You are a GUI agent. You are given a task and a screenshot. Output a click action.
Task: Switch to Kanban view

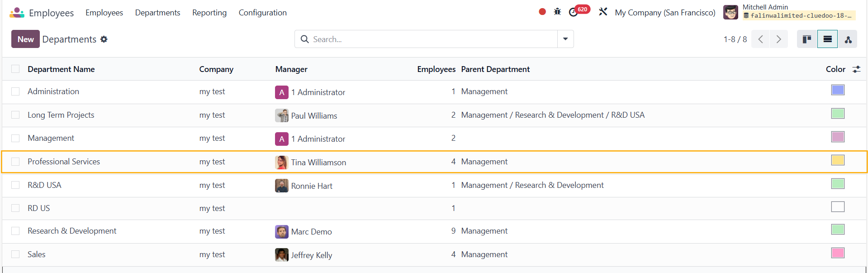(x=806, y=39)
